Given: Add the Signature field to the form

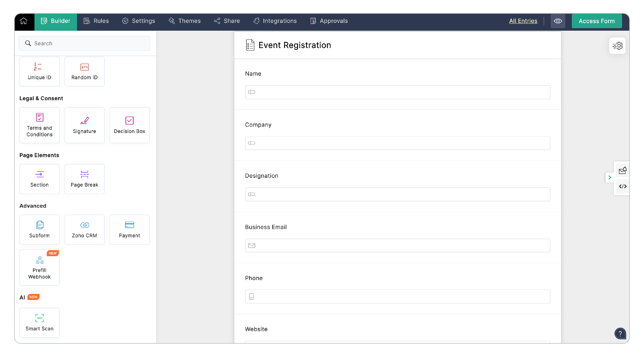Looking at the screenshot, I should pos(84,125).
